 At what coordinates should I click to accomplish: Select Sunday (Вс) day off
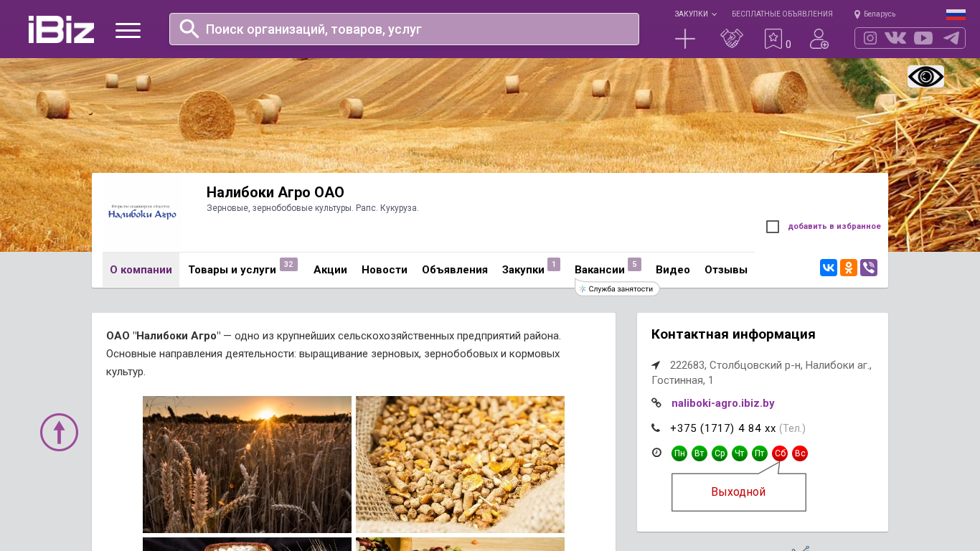point(800,453)
